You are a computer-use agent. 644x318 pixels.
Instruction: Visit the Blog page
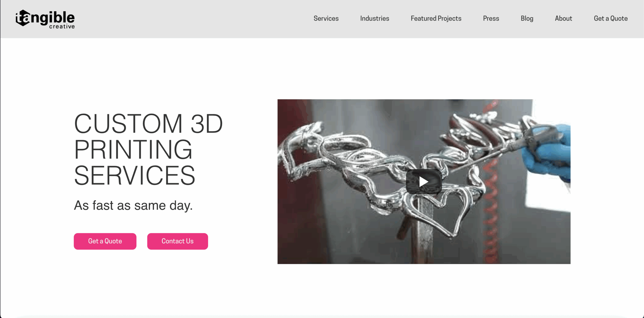point(527,18)
